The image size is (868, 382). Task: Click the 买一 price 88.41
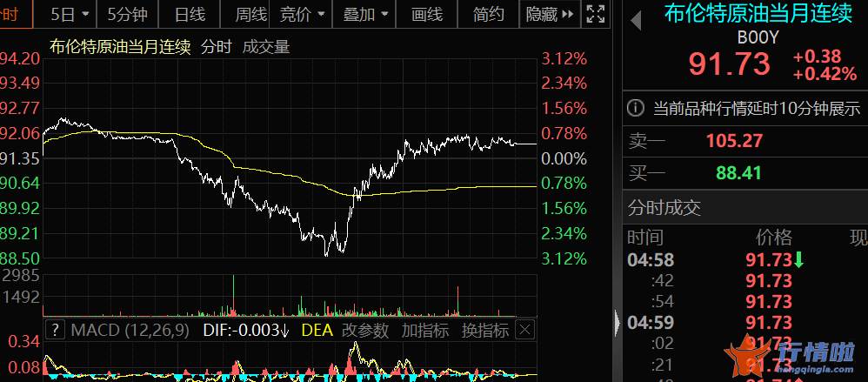(x=738, y=173)
